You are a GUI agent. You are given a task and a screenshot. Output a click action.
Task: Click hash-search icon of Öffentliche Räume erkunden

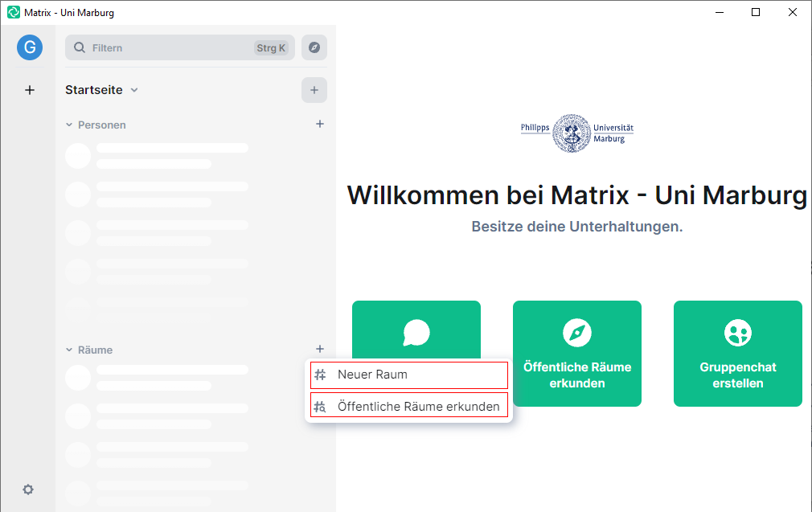click(x=321, y=407)
